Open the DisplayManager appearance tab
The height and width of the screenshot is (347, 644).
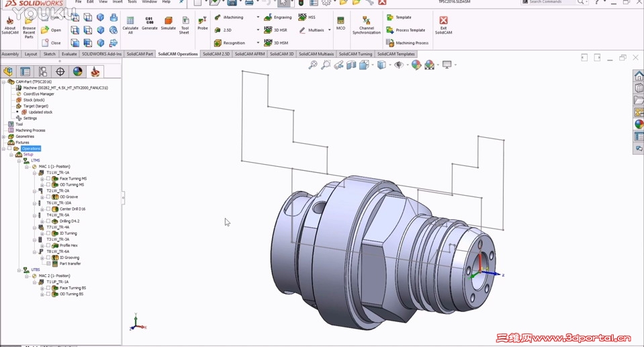click(x=78, y=72)
